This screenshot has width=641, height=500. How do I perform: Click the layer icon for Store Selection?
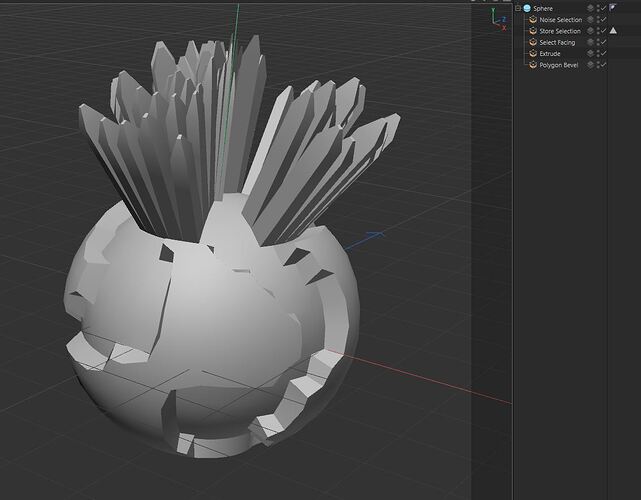click(590, 31)
